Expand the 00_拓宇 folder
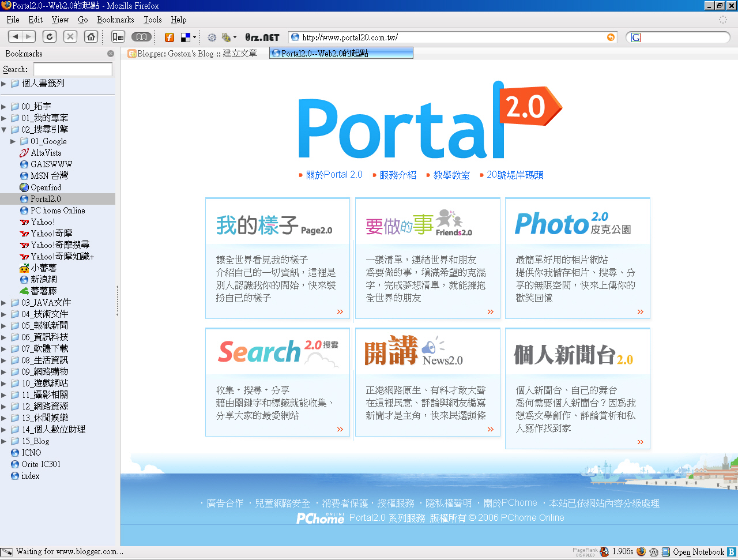This screenshot has width=738, height=560. click(x=4, y=107)
